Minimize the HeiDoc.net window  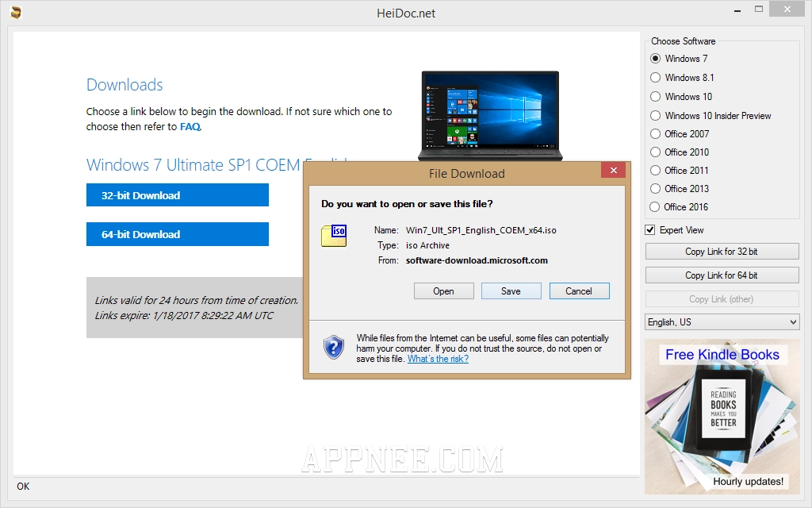pos(737,10)
